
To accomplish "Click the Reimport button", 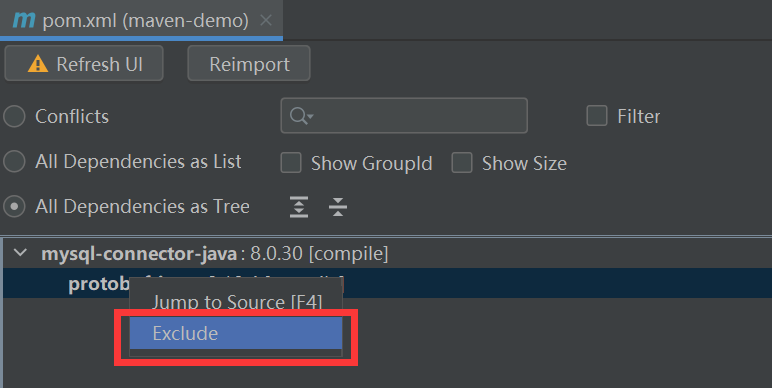I will coord(249,64).
